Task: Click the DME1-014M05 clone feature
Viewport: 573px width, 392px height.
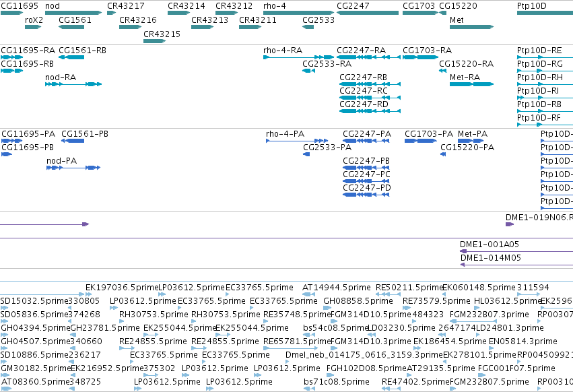Action: (516, 265)
